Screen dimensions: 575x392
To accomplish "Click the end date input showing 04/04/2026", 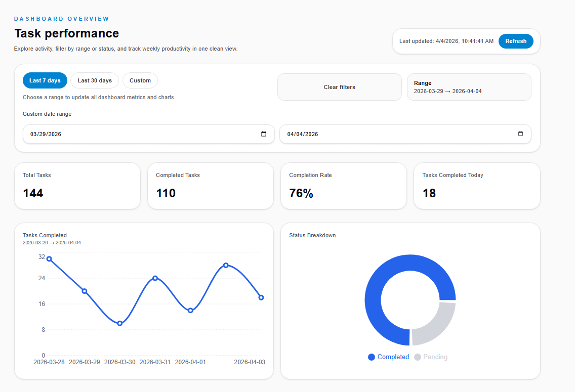I will pos(400,134).
